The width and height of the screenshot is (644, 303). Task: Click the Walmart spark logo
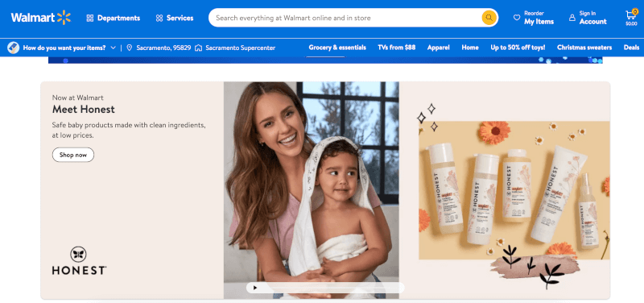coord(64,18)
